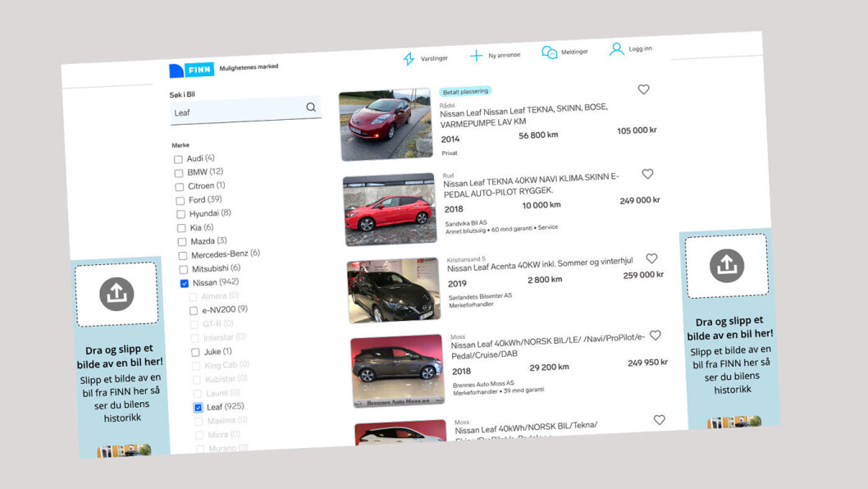Viewport: 868px width, 489px height.
Task: Check the e-NV200 (9) model filter
Action: 194,311
